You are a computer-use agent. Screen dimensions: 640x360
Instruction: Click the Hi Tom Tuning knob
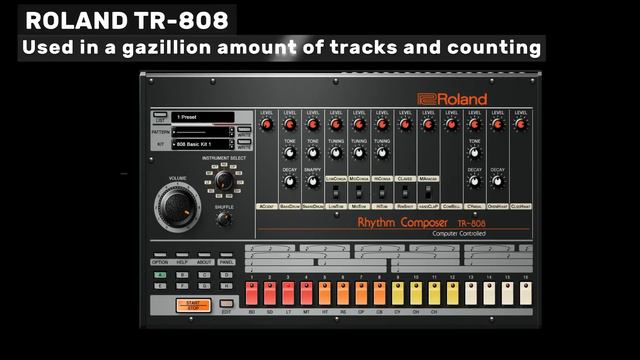(382, 153)
